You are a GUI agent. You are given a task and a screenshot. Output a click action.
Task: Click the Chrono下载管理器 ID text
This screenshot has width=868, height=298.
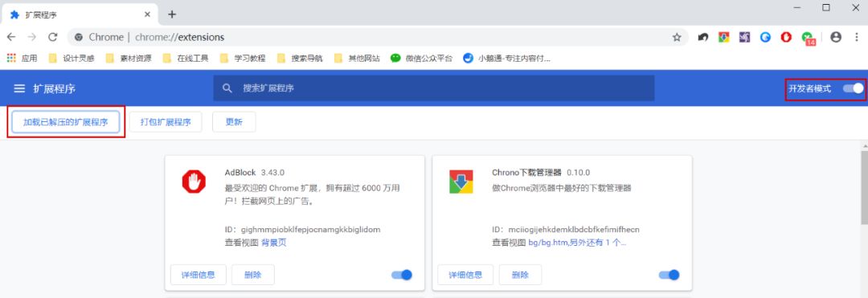pos(566,230)
